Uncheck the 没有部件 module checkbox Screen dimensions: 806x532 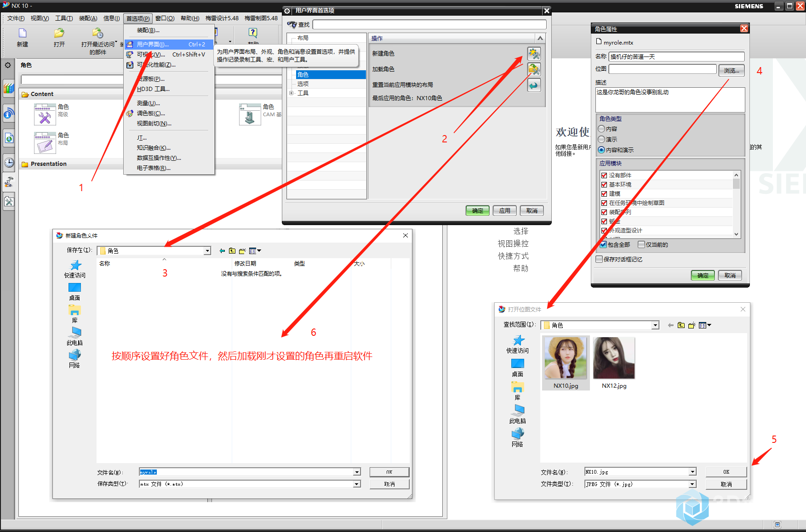[604, 175]
